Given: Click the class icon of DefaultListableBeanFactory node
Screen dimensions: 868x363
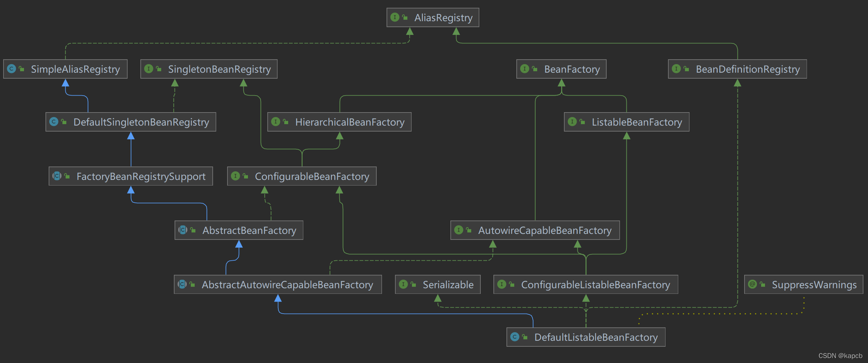Looking at the screenshot, I should (x=515, y=337).
